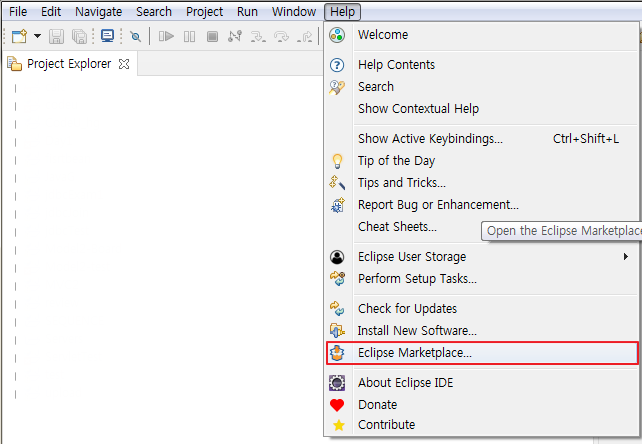Click the Eclipse Marketplace icon
Image resolution: width=642 pixels, height=444 pixels.
coord(337,353)
